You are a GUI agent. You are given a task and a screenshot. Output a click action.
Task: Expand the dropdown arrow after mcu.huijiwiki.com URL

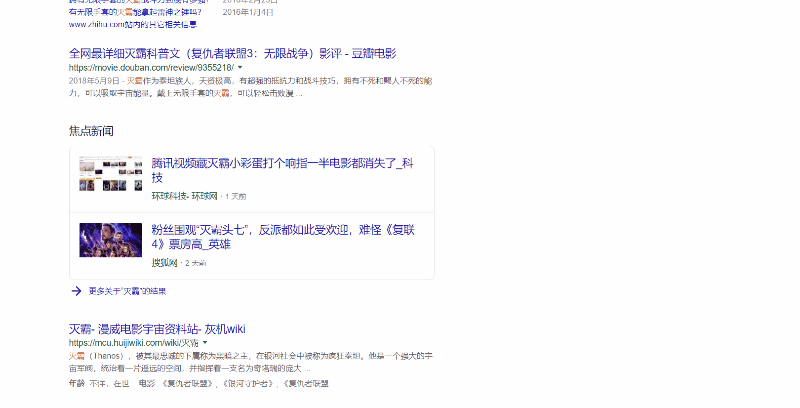pyautogui.click(x=205, y=343)
